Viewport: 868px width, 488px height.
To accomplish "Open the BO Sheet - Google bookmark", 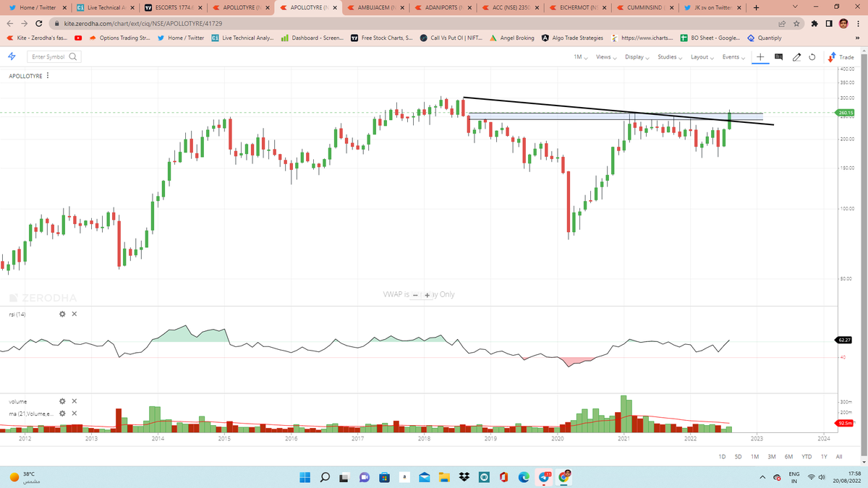I will (x=710, y=38).
